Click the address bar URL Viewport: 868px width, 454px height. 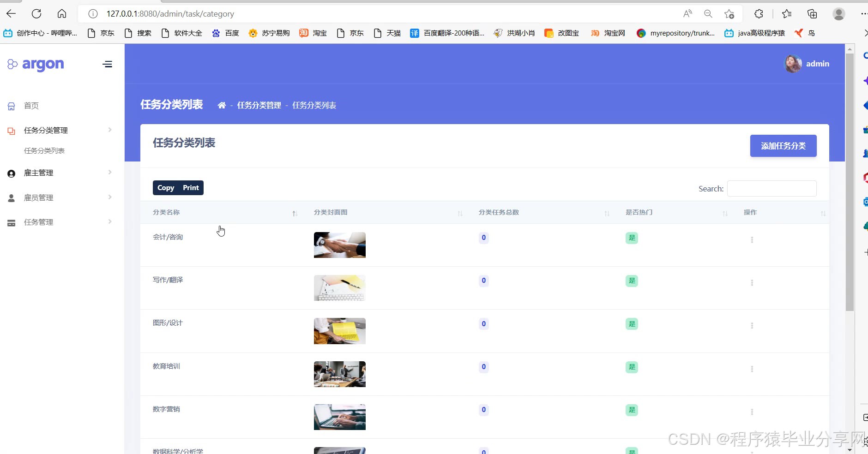click(x=170, y=14)
